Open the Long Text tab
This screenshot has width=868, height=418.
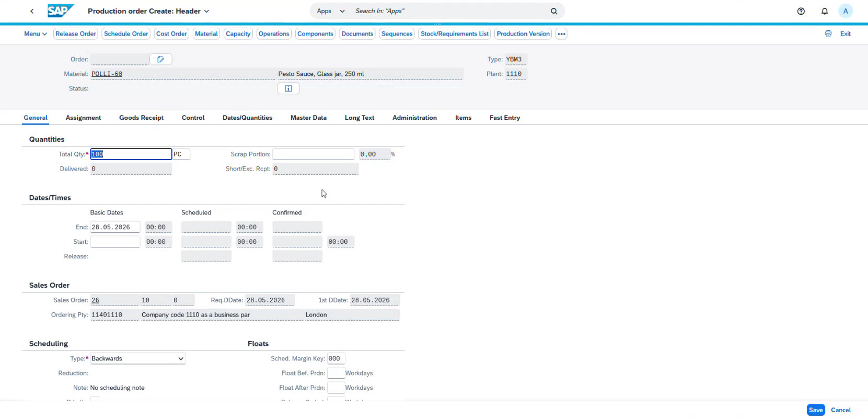[x=360, y=118]
